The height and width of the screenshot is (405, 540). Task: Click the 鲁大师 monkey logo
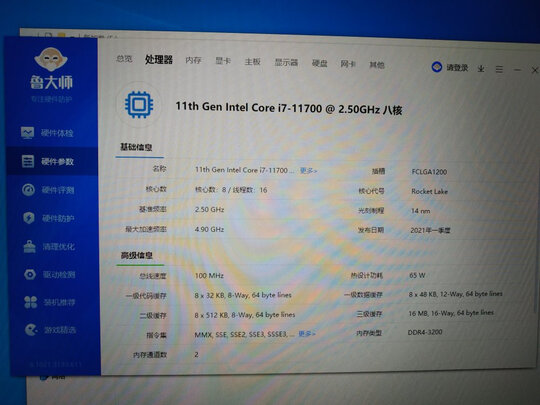coord(51,59)
